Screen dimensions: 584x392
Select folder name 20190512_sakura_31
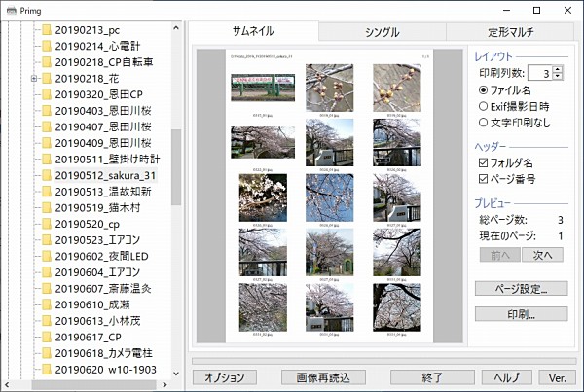[x=105, y=175]
